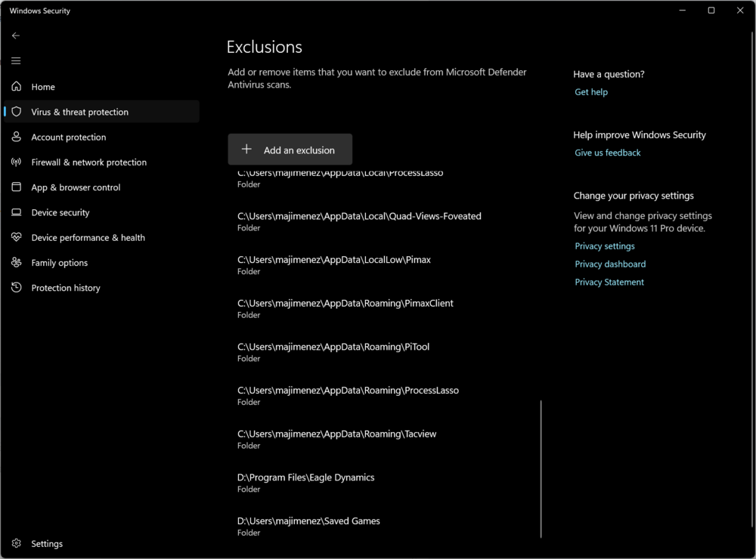Expand the Eagle Dynamics folder exclusion

coord(305,483)
